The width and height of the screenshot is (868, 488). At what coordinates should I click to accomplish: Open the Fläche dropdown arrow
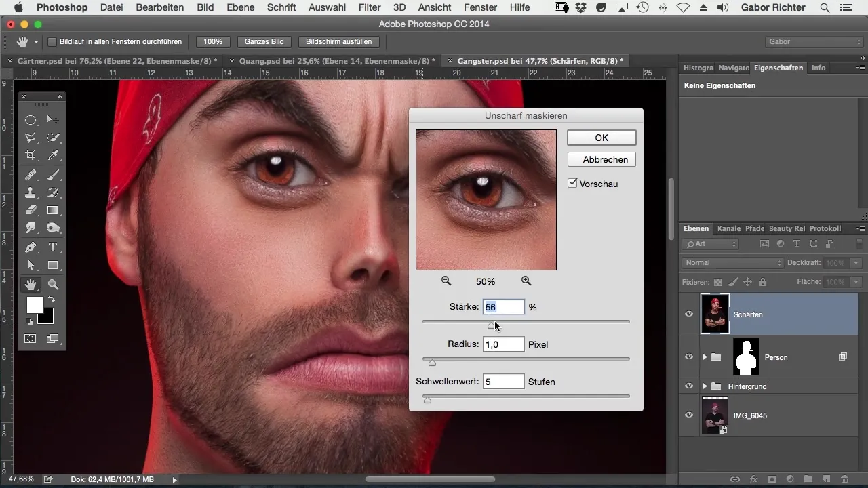coord(857,282)
